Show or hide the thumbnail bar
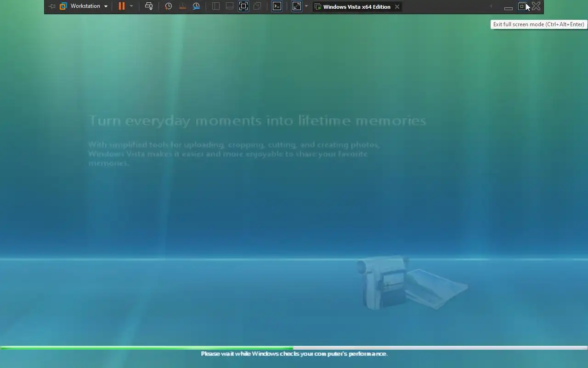Image resolution: width=588 pixels, height=368 pixels. pyautogui.click(x=230, y=6)
